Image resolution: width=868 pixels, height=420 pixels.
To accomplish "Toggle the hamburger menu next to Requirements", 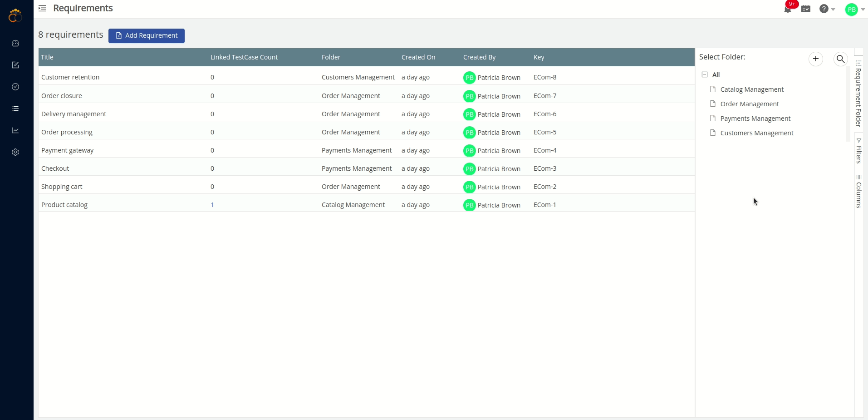I will click(42, 8).
